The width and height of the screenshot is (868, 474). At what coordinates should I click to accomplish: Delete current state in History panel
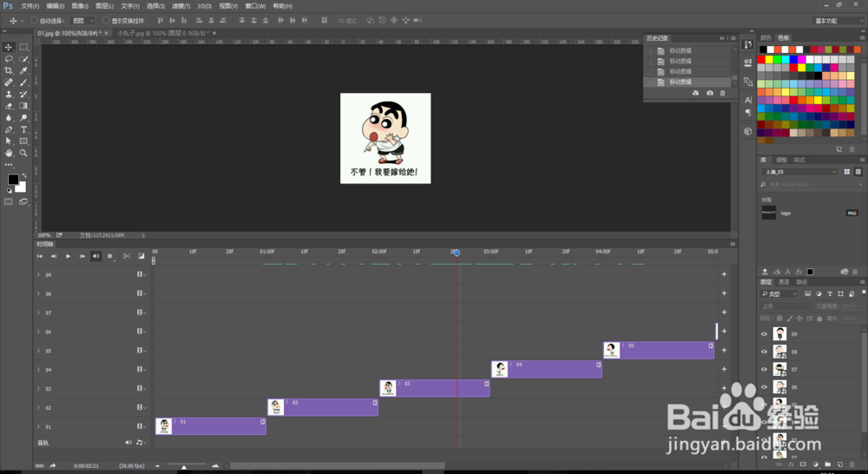point(722,93)
